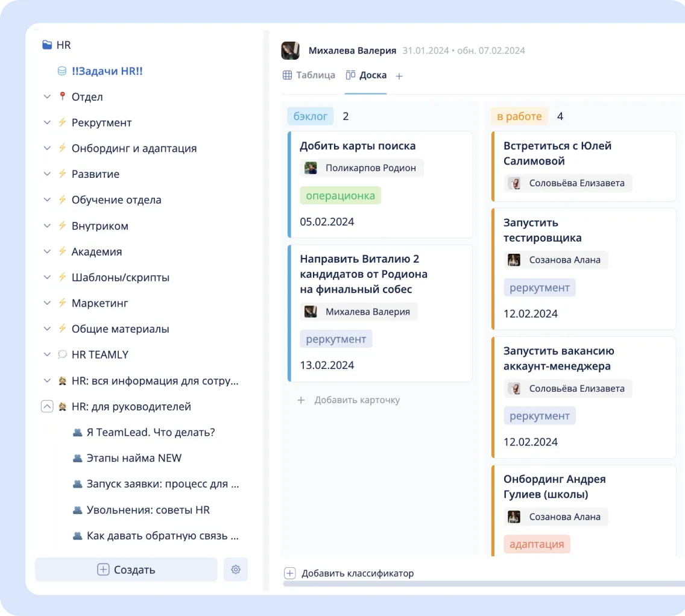The image size is (685, 616).
Task: Click the database icon next to !!Задачи HR!!
Action: coord(62,71)
